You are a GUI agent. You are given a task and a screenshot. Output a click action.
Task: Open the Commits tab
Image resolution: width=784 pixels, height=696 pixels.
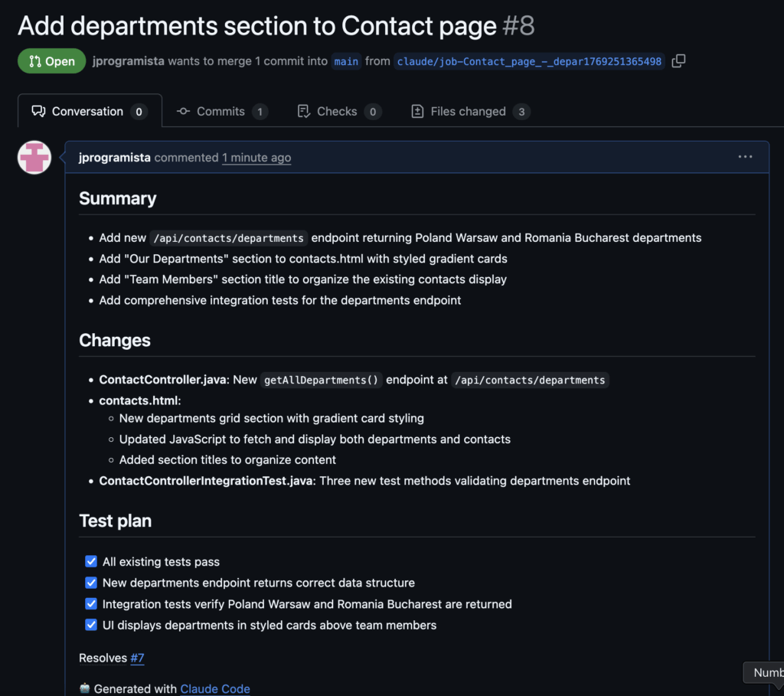[220, 111]
